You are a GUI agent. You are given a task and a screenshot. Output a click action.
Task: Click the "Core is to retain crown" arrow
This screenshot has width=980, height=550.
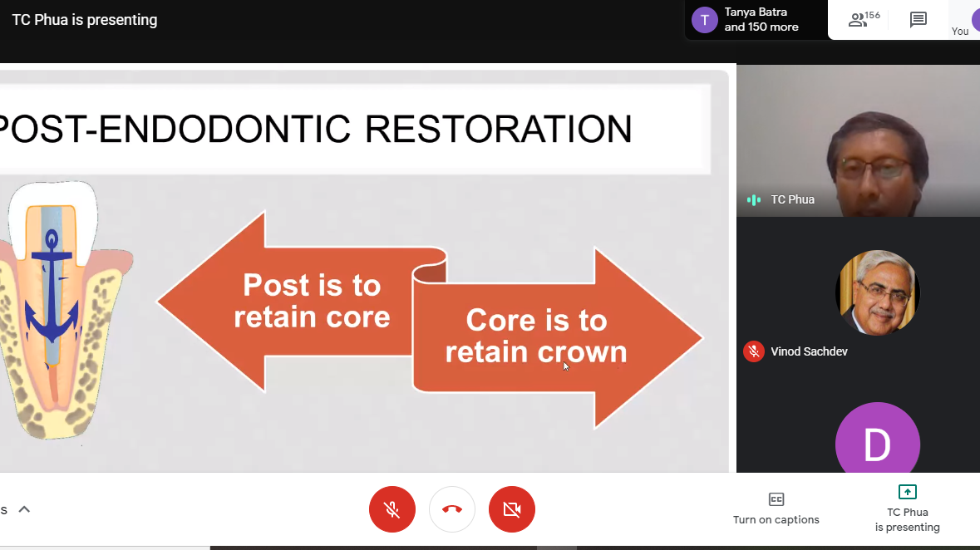click(549, 336)
